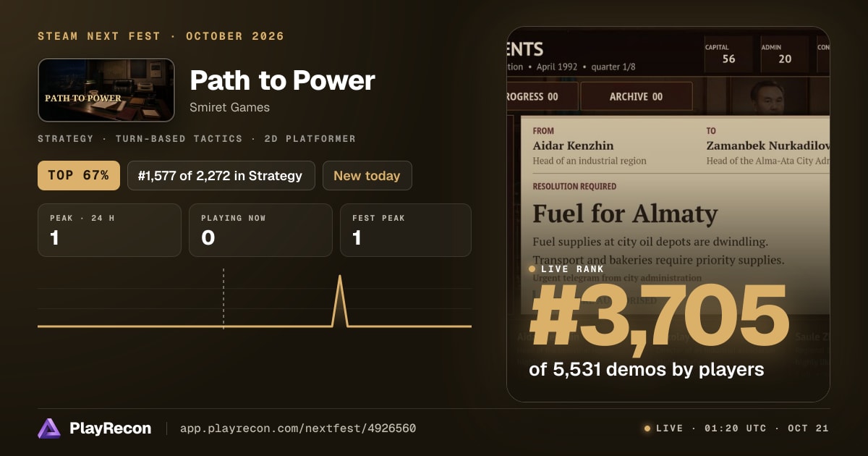The image size is (868, 456).
Task: Select the FEST PEAK stat card
Action: tap(406, 230)
